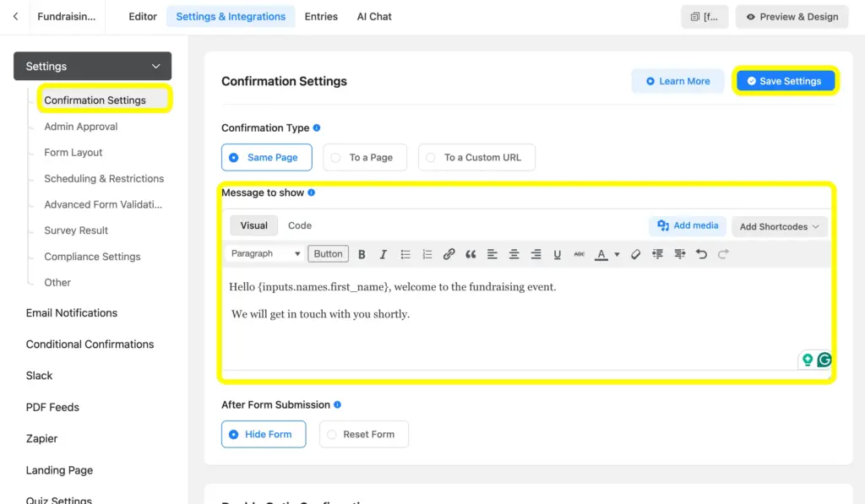This screenshot has width=865, height=504.
Task: Open Scheduling & Restrictions settings
Action: click(x=104, y=179)
